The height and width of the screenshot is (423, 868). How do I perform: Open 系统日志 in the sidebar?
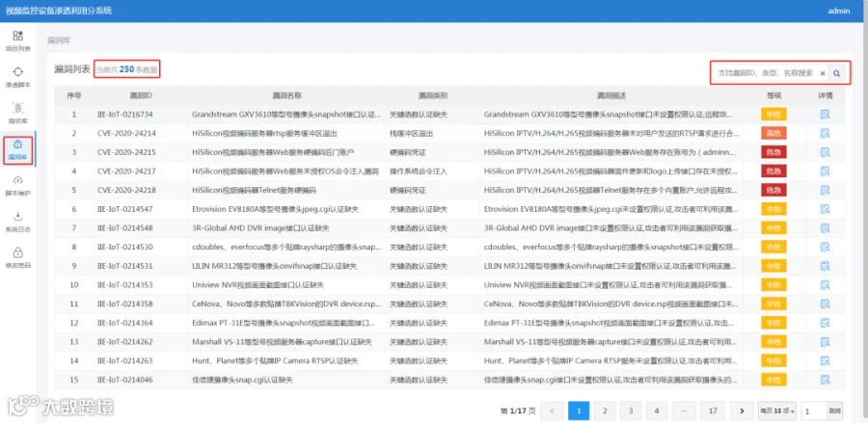(17, 222)
